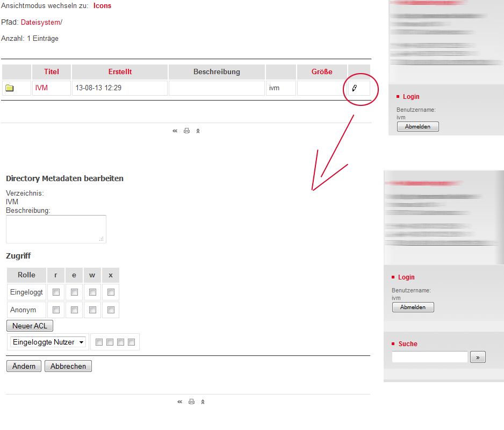Viewport: 504px width, 430px height.
Task: Click the Zugriff section heading
Action: click(18, 256)
